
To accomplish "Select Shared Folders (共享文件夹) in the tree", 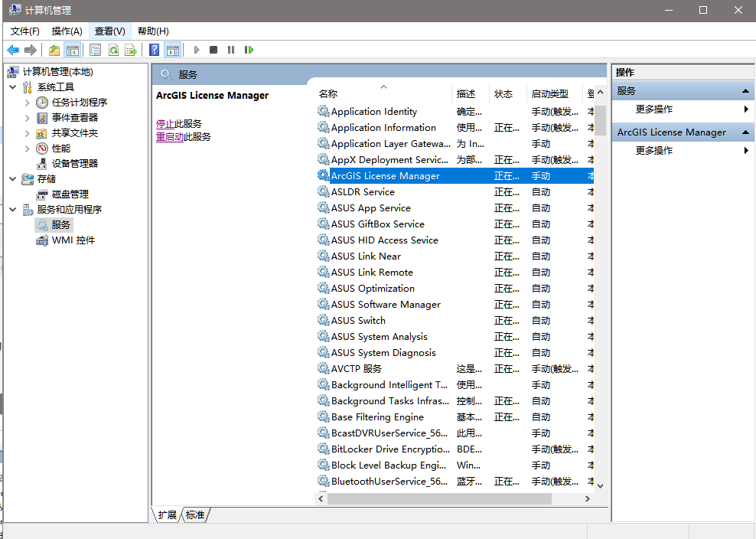I will pos(75,133).
